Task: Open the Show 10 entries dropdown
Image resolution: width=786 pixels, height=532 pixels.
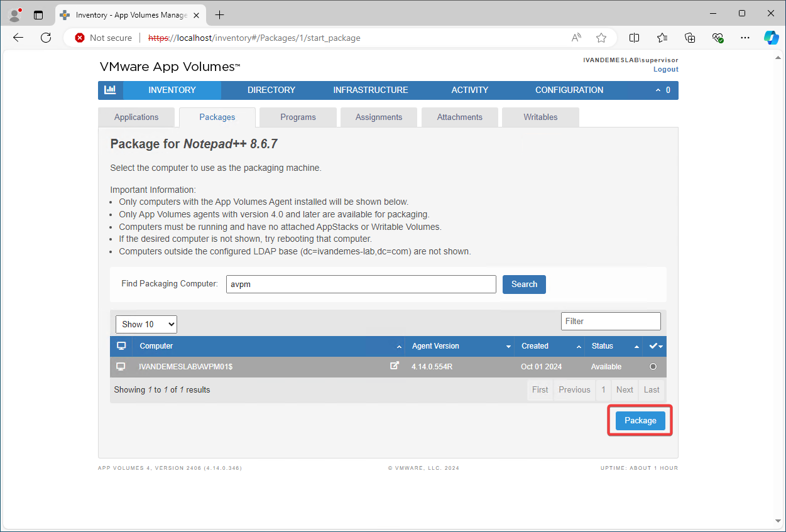Action: 146,323
